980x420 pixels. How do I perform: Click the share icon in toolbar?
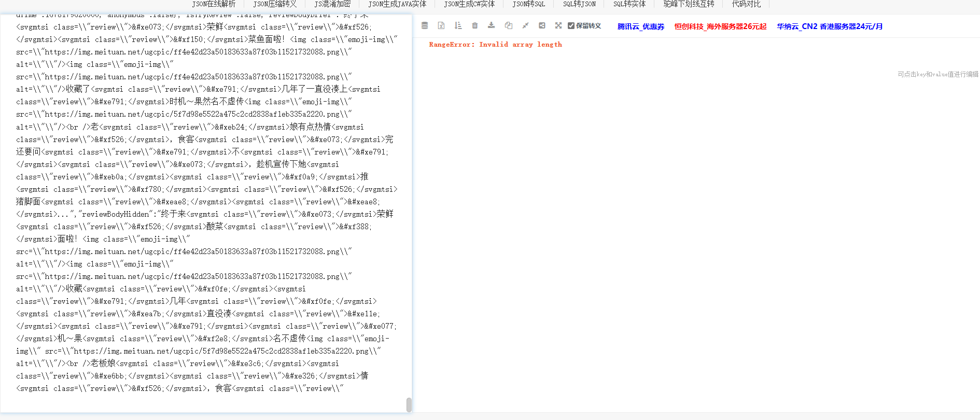coord(542,25)
